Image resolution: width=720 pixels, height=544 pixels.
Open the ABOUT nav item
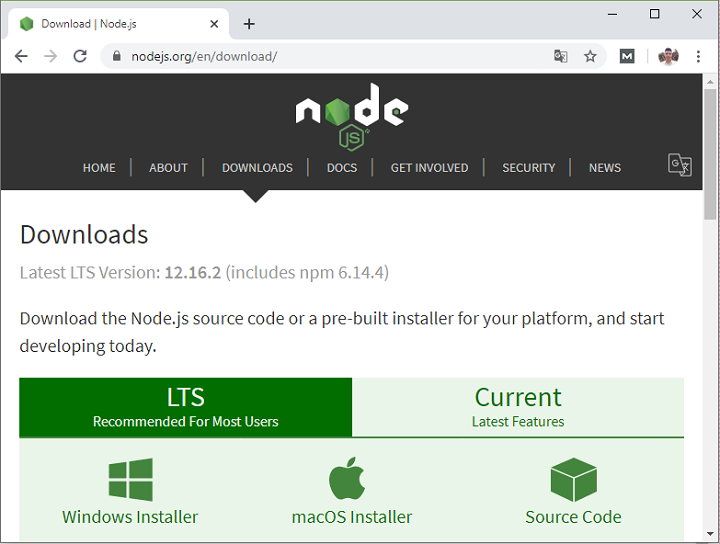(168, 168)
